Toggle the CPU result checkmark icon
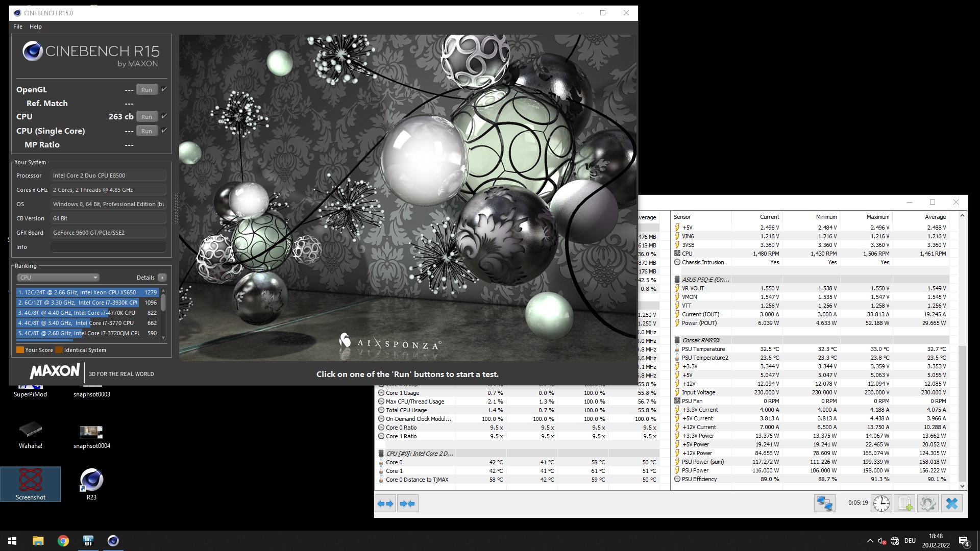This screenshot has height=551, width=980. click(164, 116)
